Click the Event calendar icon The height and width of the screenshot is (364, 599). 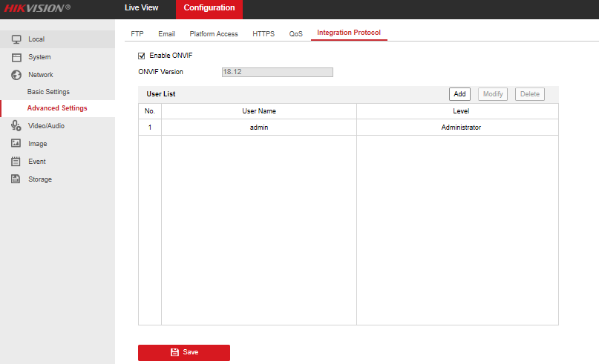16,162
